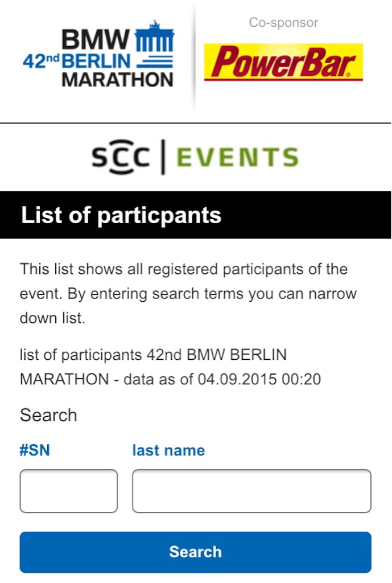Click the registered participants description paragraph
This screenshot has width=392, height=583.
click(x=188, y=293)
